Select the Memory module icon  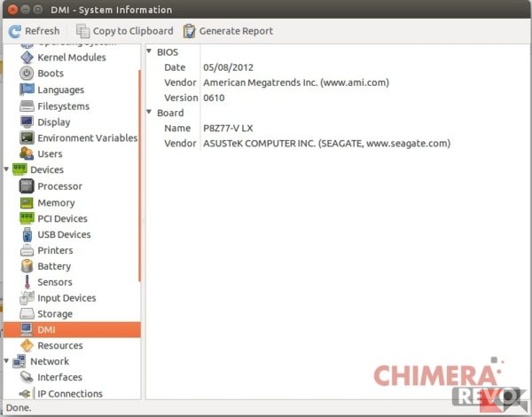coord(27,202)
